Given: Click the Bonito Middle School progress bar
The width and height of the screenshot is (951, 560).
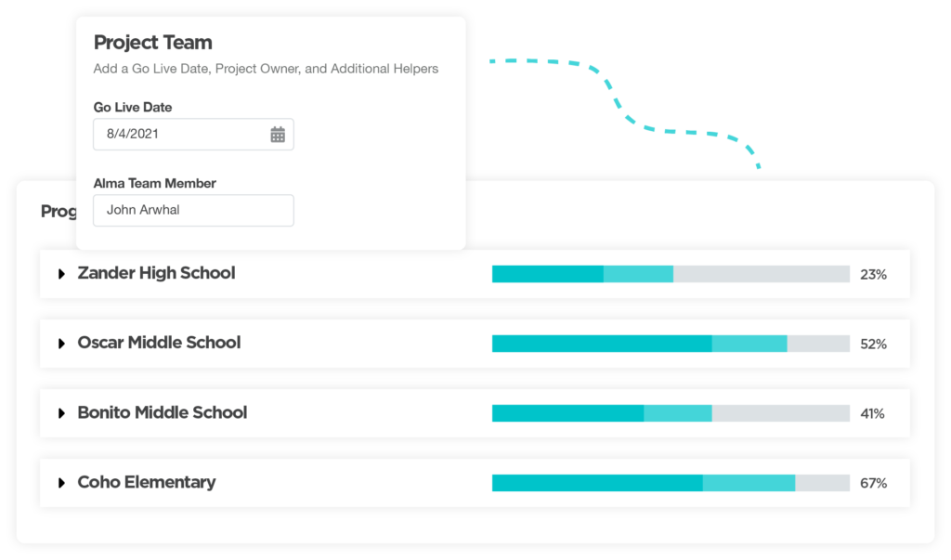Looking at the screenshot, I should 671,413.
